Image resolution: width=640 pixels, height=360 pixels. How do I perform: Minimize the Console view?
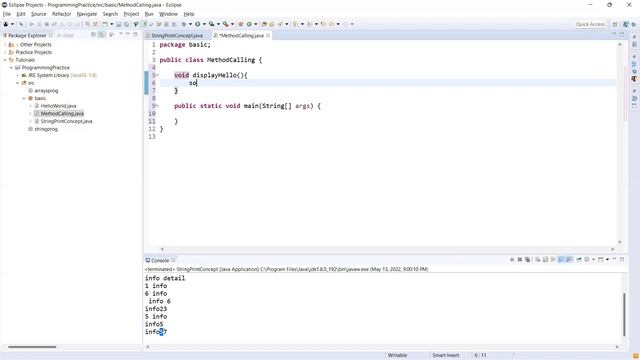[614, 259]
